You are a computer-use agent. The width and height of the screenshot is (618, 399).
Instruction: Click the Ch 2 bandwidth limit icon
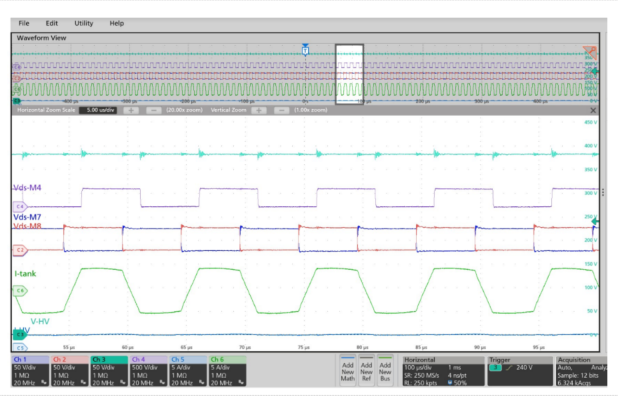click(x=83, y=382)
